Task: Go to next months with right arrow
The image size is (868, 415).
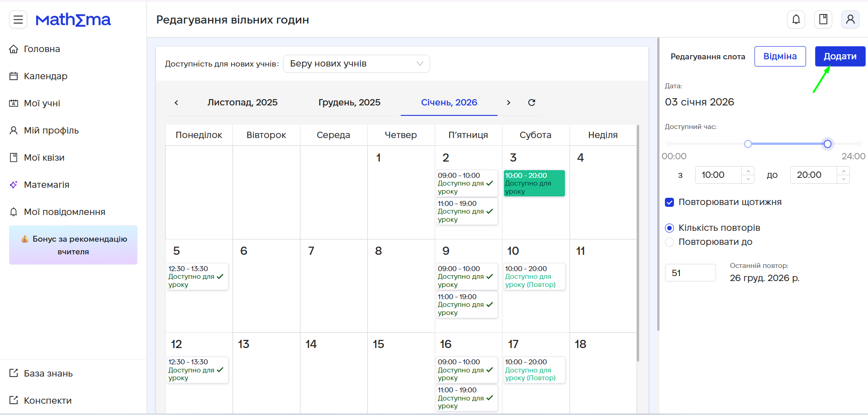Action: tap(508, 103)
